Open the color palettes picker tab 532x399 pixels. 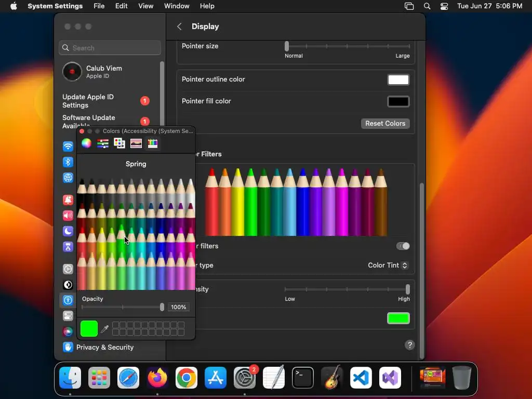[x=119, y=143]
